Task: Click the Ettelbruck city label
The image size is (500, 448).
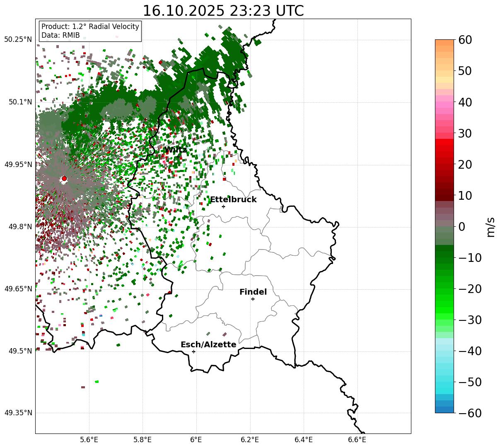Action: coord(233,200)
